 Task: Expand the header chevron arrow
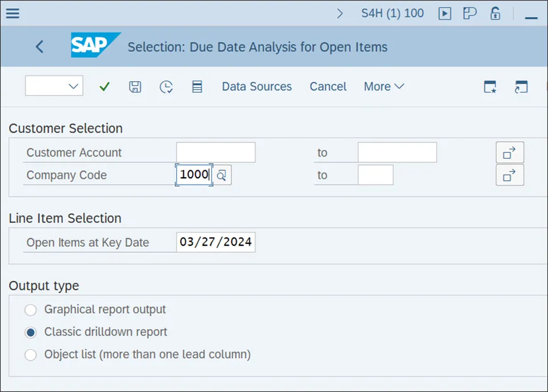(340, 13)
